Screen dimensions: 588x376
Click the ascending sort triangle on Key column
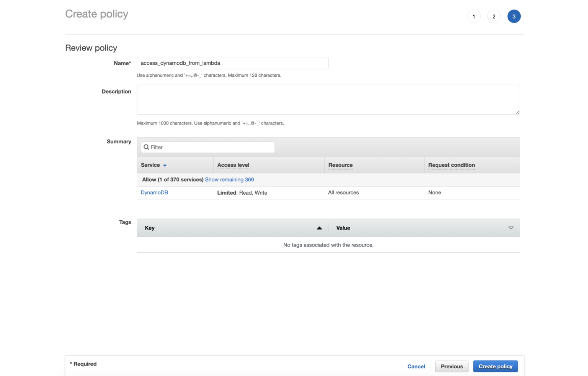[x=320, y=228]
